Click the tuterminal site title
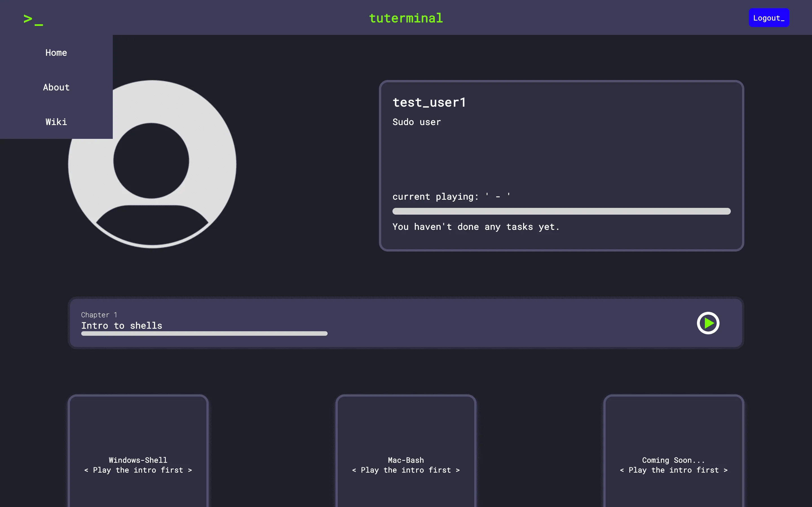 pyautogui.click(x=406, y=18)
